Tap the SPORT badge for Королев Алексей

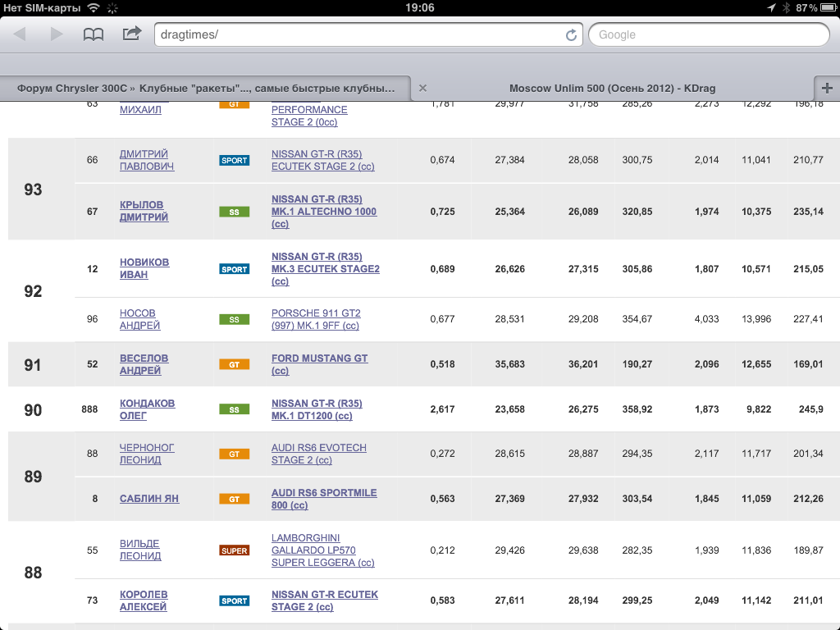point(234,601)
